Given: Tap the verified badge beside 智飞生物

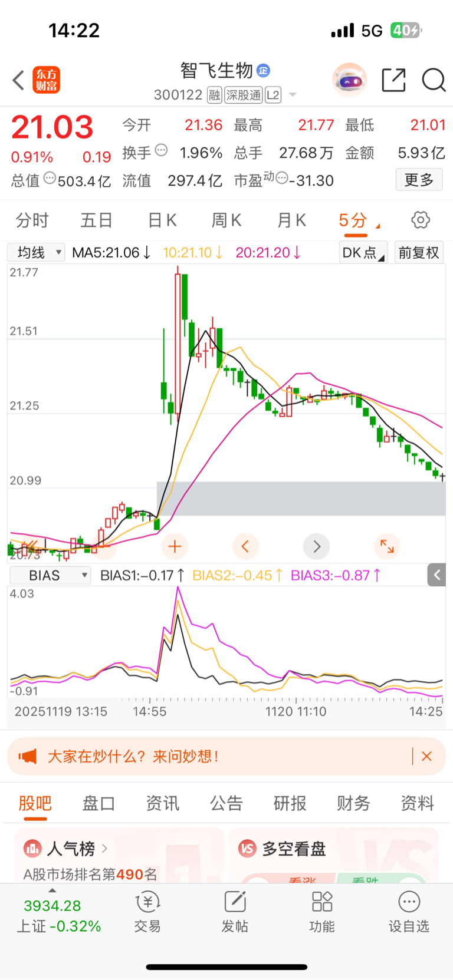Looking at the screenshot, I should pos(263,71).
